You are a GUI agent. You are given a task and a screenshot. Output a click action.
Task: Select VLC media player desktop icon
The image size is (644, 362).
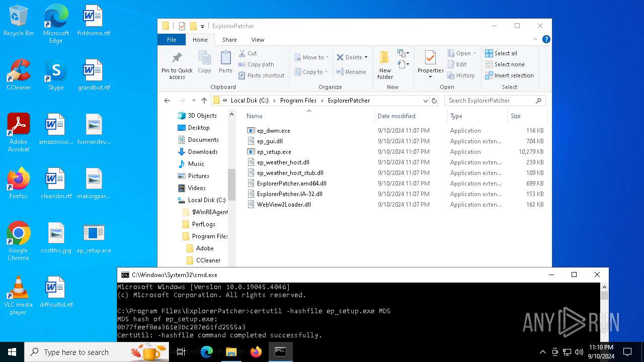(19, 296)
